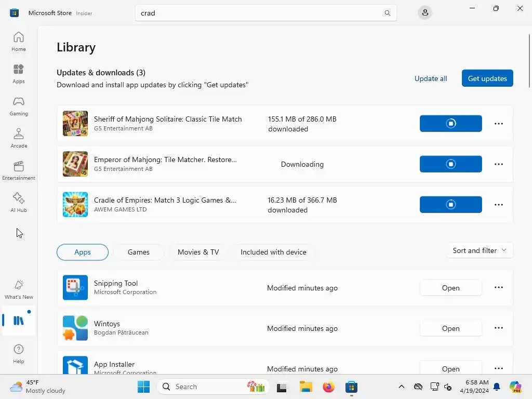Show hidden system tray icons
532x399 pixels.
point(402,387)
